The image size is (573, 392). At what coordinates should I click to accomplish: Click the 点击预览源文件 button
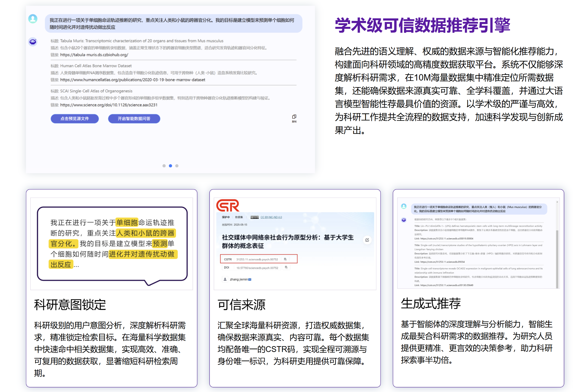point(75,119)
